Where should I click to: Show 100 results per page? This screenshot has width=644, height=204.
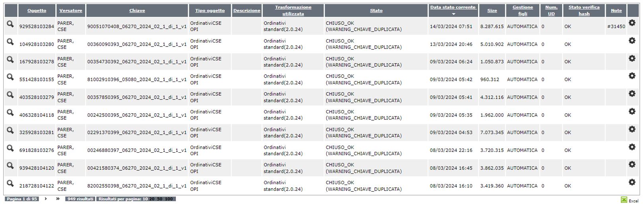[169, 199]
